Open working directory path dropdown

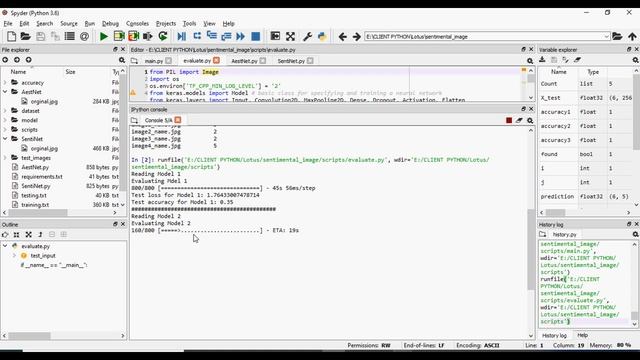pyautogui.click(x=606, y=37)
